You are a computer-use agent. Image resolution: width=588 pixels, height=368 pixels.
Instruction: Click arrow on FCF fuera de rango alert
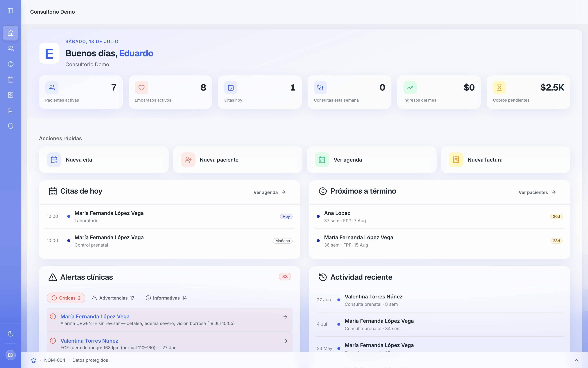point(285,341)
